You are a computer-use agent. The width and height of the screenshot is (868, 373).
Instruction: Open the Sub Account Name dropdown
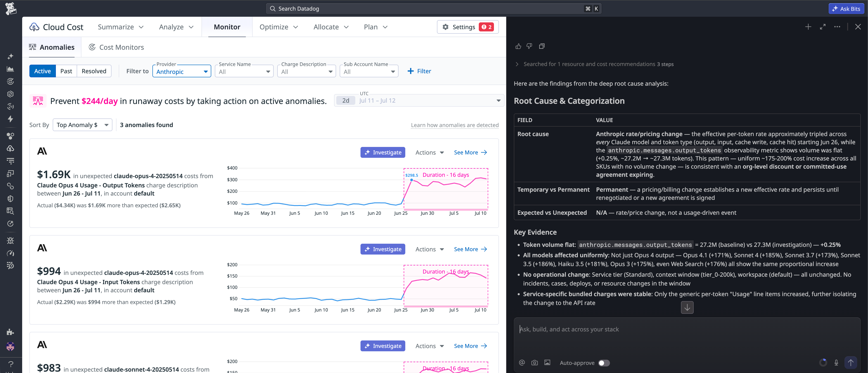coord(369,71)
